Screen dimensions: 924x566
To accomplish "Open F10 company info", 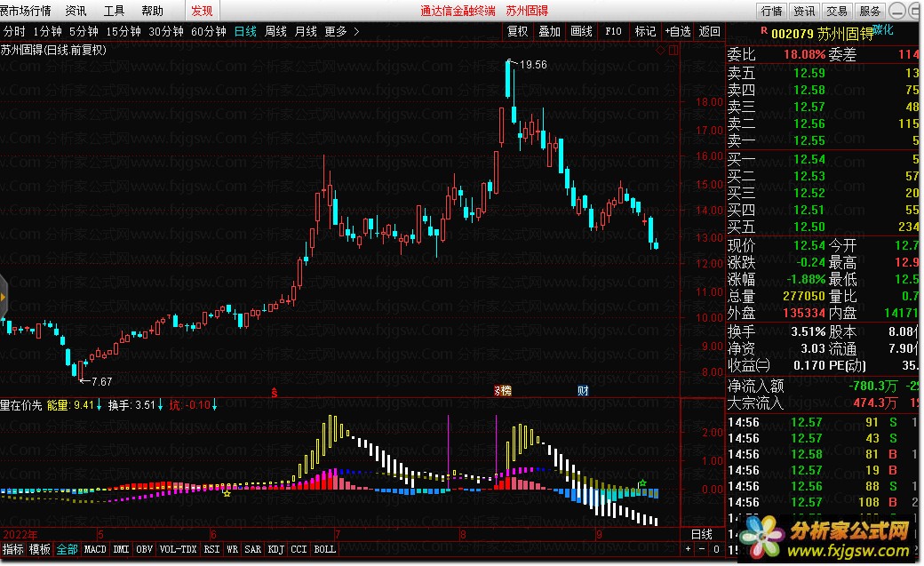I will point(613,31).
